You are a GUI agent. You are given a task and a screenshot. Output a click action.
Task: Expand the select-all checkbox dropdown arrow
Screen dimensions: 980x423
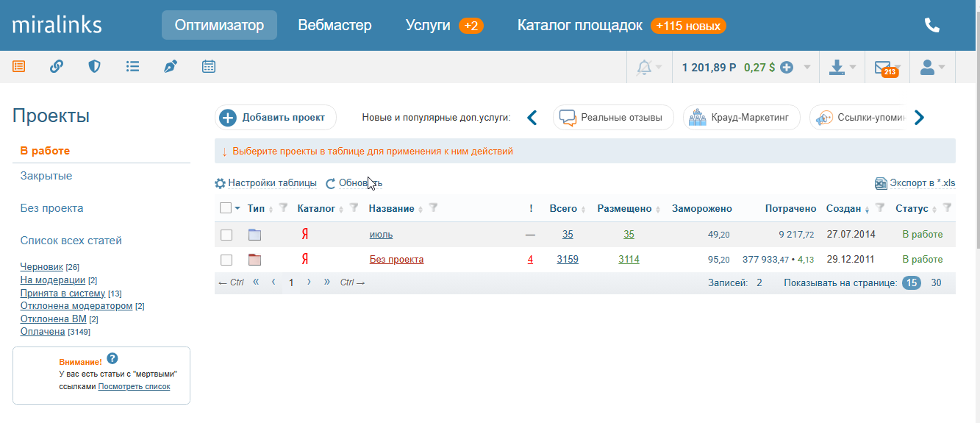pyautogui.click(x=237, y=209)
